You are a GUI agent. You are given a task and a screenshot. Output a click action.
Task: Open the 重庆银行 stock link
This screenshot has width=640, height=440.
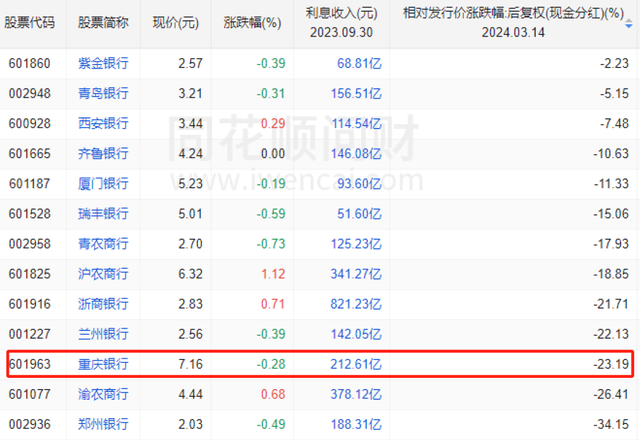click(x=103, y=364)
